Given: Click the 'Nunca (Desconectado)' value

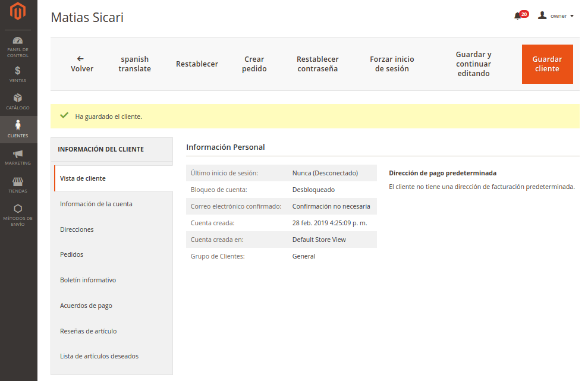Looking at the screenshot, I should [x=325, y=173].
